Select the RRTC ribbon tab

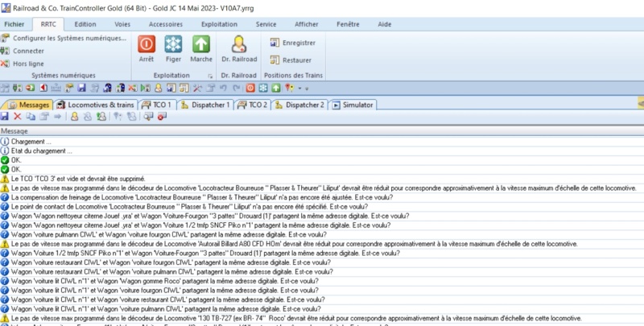pyautogui.click(x=48, y=24)
